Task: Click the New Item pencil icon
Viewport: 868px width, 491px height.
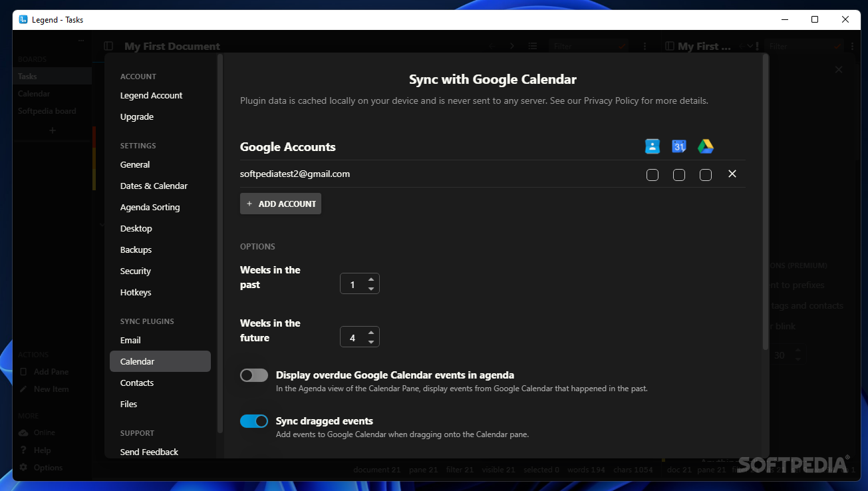Action: 23,389
